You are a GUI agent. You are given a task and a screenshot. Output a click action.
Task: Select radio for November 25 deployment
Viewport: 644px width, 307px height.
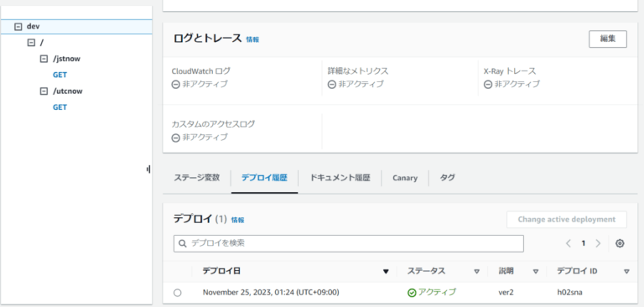[x=178, y=293]
